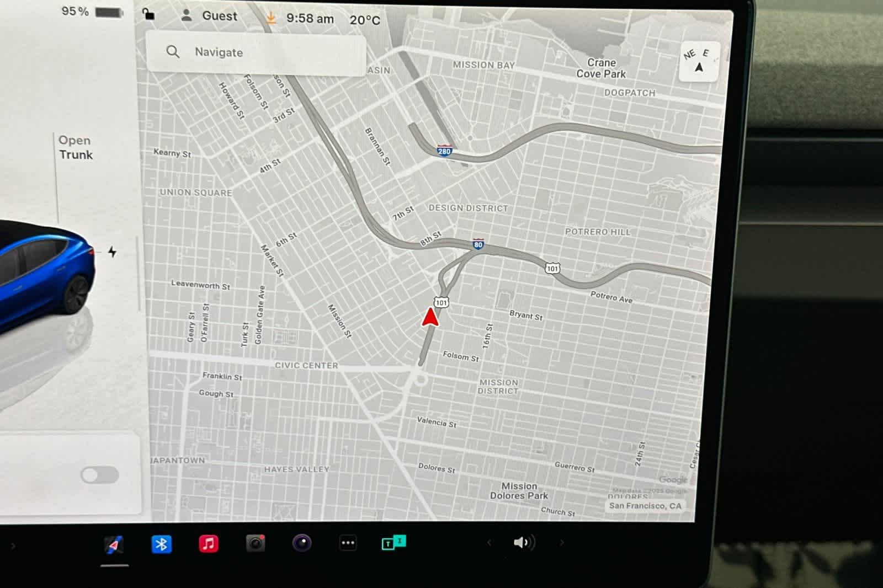Tap the 9:58 am clock
This screenshot has width=883, height=588.
pos(310,19)
